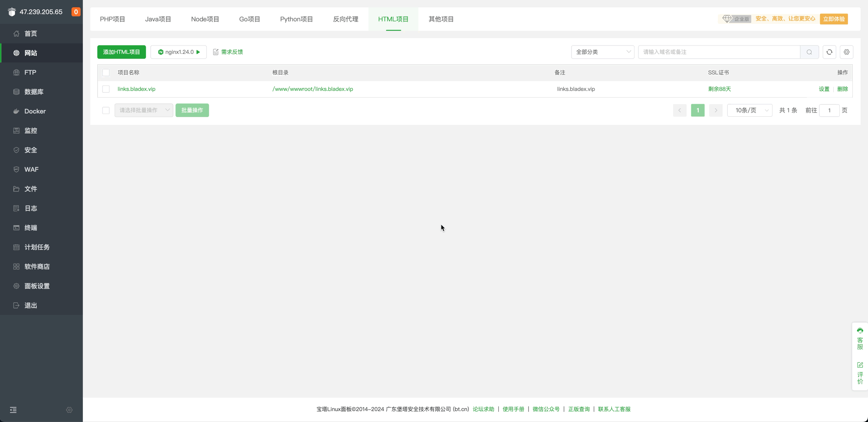Click the exit icon beside 退出
The image size is (868, 422).
(16, 305)
